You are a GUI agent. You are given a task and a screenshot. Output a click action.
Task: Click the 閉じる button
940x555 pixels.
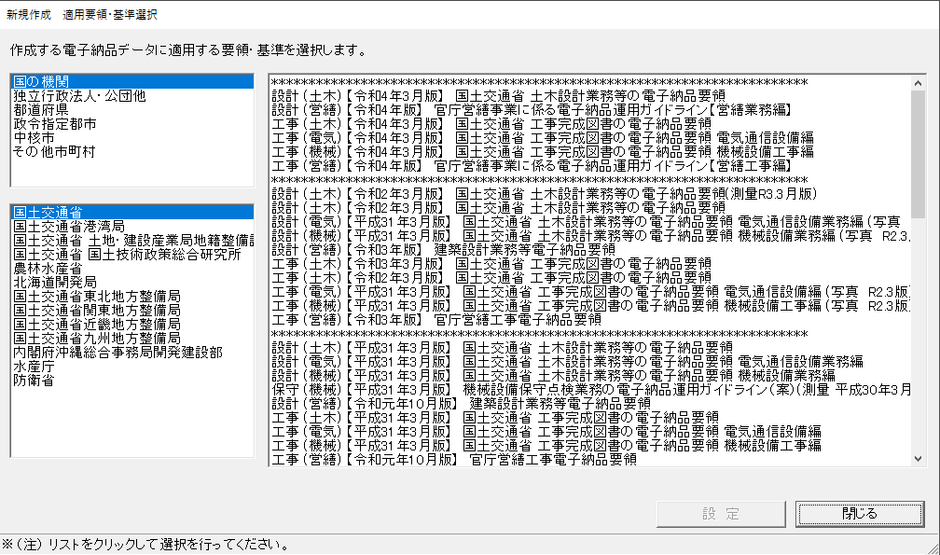(x=860, y=514)
